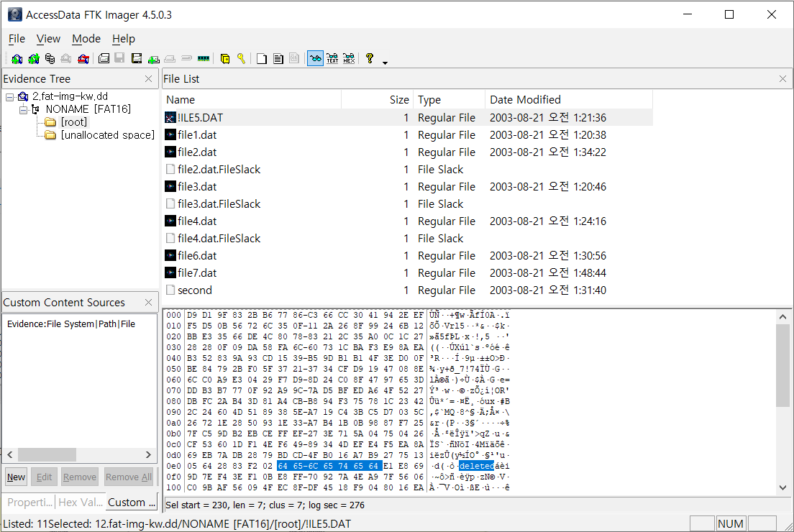Click the file6.dat file icon

pos(170,256)
